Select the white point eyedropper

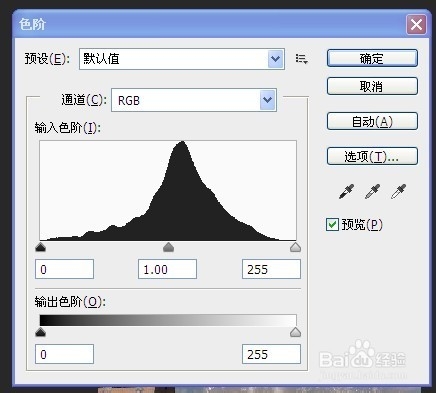pyautogui.click(x=398, y=191)
